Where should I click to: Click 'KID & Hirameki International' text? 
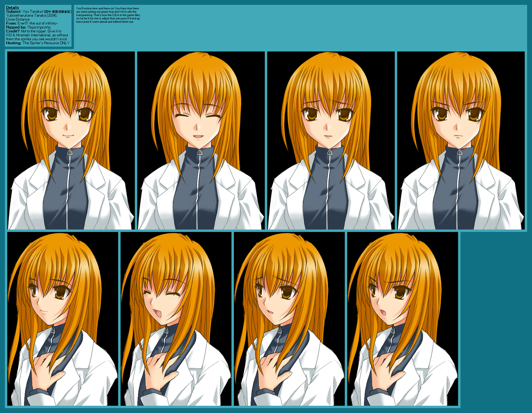point(28,35)
